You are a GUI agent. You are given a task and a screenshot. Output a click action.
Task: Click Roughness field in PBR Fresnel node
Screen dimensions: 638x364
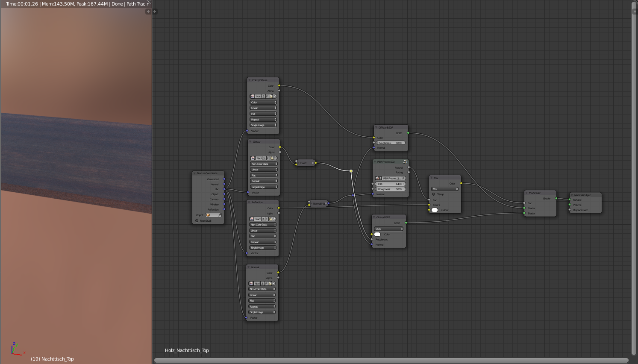point(390,189)
